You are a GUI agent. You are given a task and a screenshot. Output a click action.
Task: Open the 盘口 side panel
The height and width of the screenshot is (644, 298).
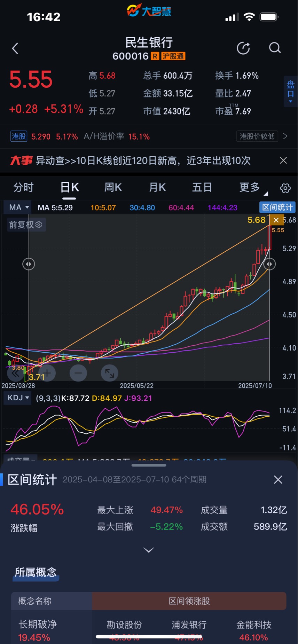[x=290, y=91]
